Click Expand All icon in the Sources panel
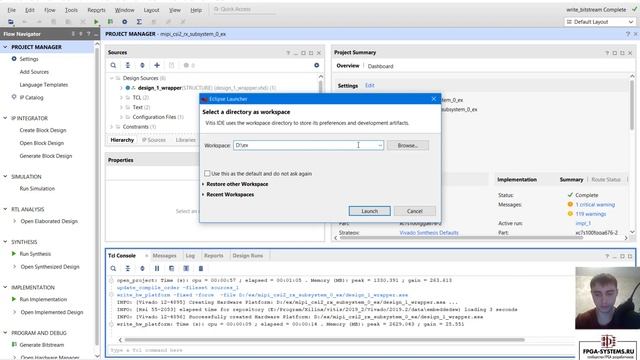The height and width of the screenshot is (360, 640). (142, 65)
